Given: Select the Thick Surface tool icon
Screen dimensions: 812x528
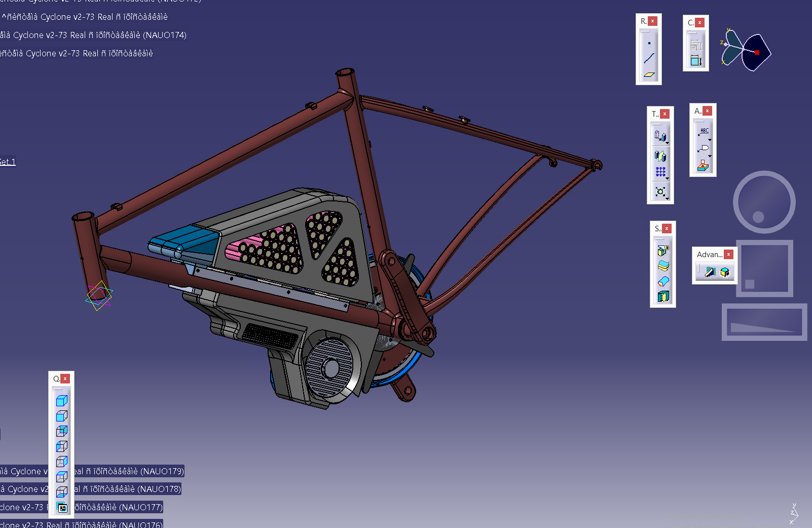Looking at the screenshot, I should point(663,266).
